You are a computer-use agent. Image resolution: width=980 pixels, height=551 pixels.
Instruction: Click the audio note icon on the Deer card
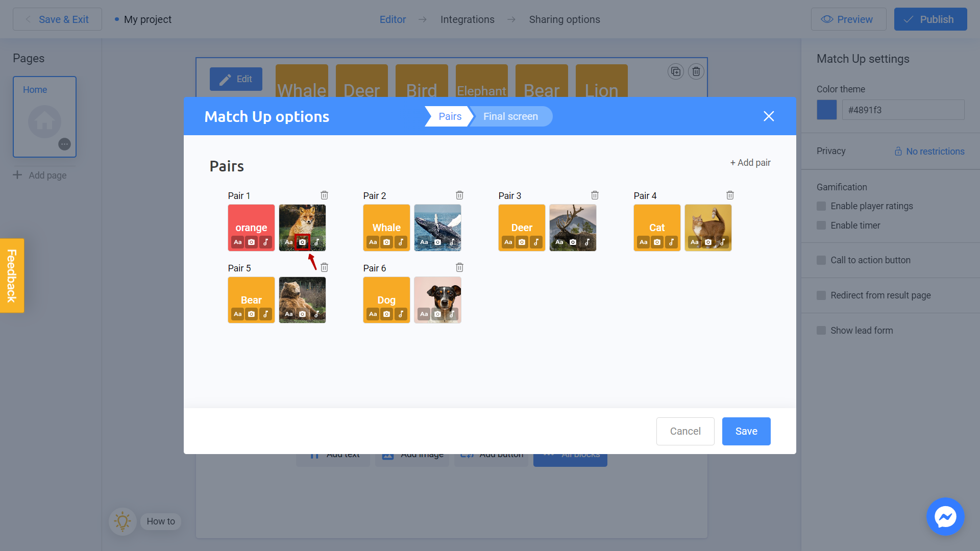coord(536,242)
